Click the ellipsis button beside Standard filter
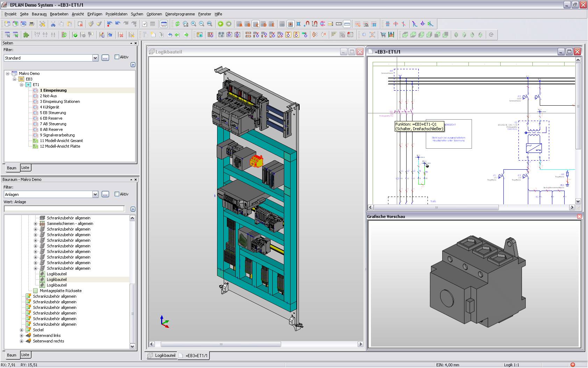The image size is (588, 368). pos(105,58)
